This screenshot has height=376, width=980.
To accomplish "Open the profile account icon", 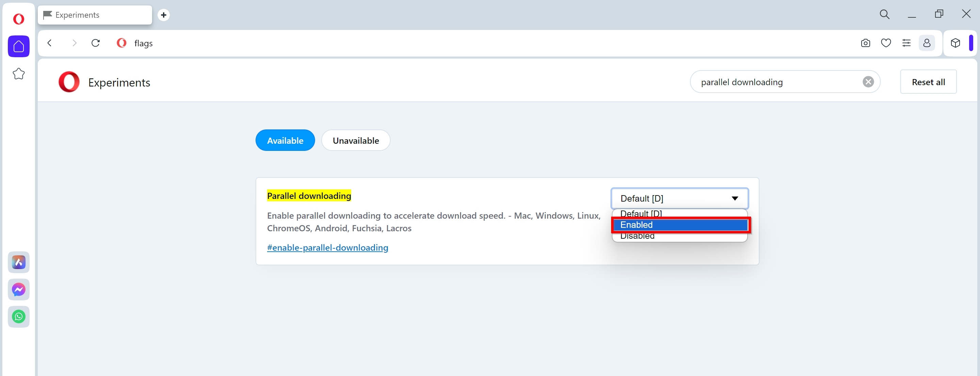I will point(927,43).
